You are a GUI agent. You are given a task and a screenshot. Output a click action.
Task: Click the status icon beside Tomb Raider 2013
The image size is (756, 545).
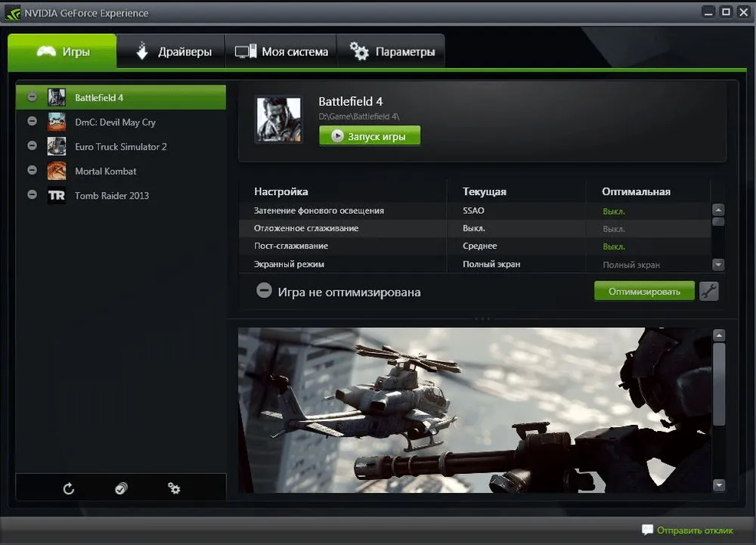32,194
